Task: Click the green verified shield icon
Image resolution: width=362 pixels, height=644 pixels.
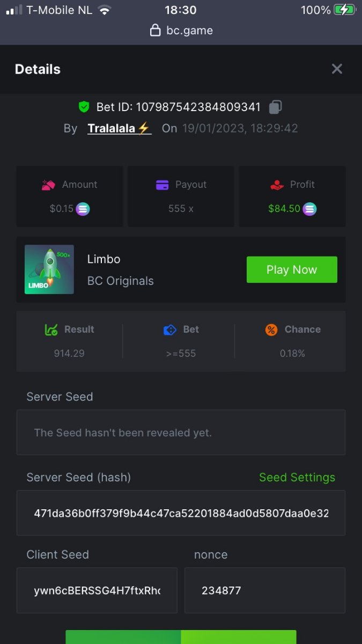Action: (x=84, y=107)
